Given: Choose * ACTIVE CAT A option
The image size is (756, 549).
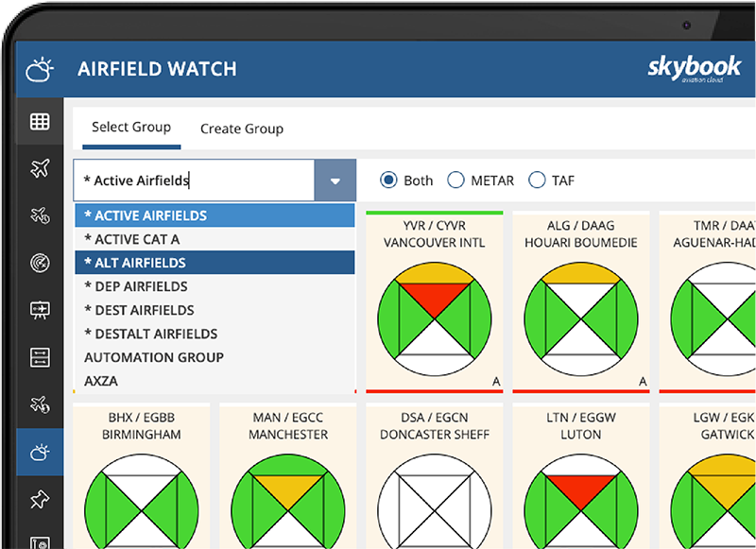Looking at the screenshot, I should (215, 239).
